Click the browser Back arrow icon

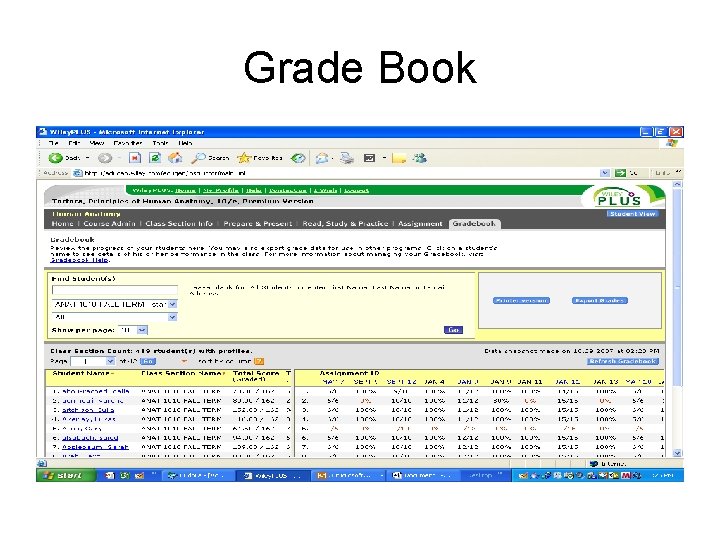[x=56, y=158]
